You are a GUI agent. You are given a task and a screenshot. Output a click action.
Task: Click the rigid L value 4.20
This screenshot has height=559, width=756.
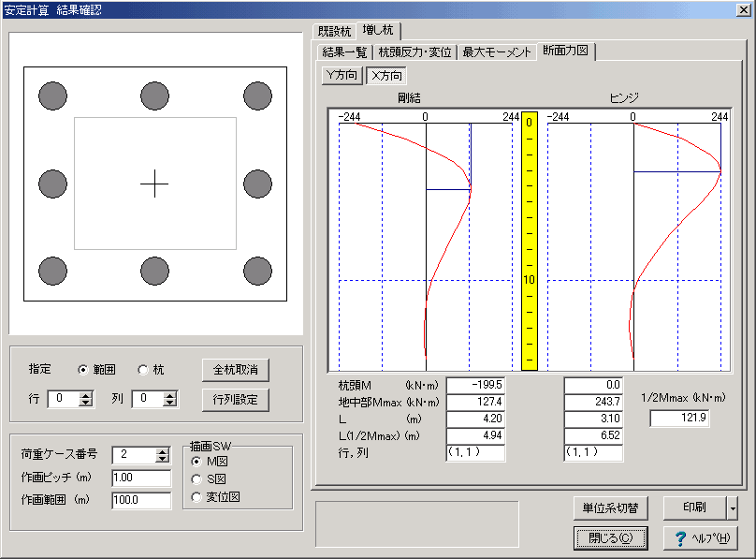coord(475,419)
